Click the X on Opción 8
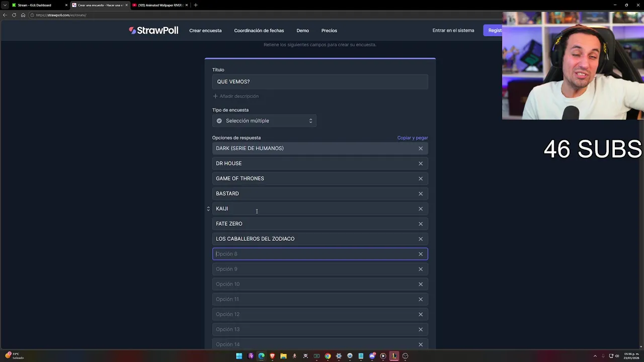Screen dimensions: 644x362 coord(421,254)
